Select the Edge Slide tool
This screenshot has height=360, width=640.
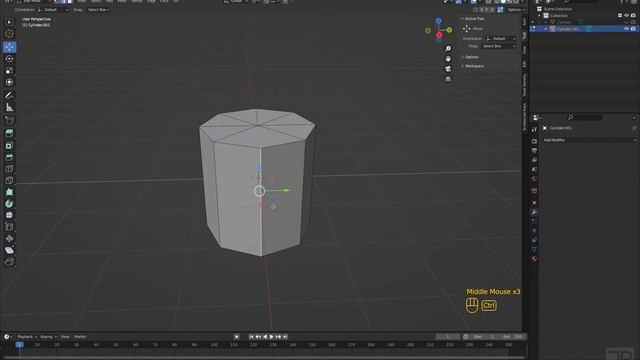click(x=9, y=227)
